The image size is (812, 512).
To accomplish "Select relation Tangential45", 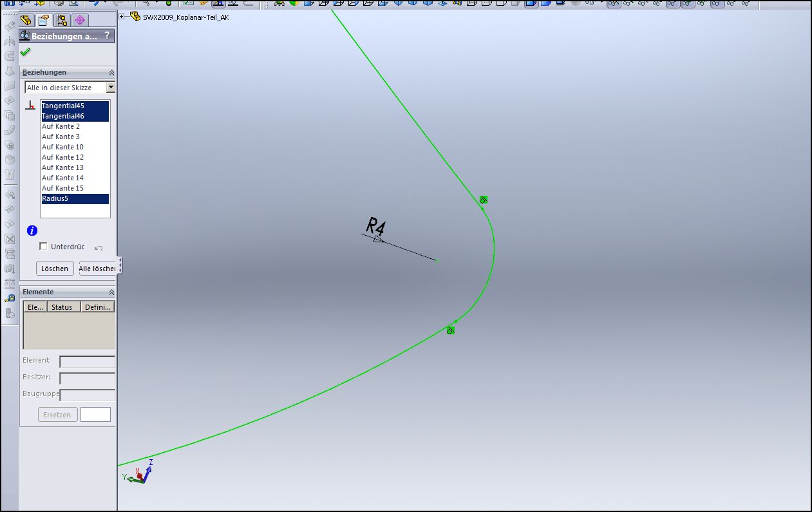I will coord(75,106).
